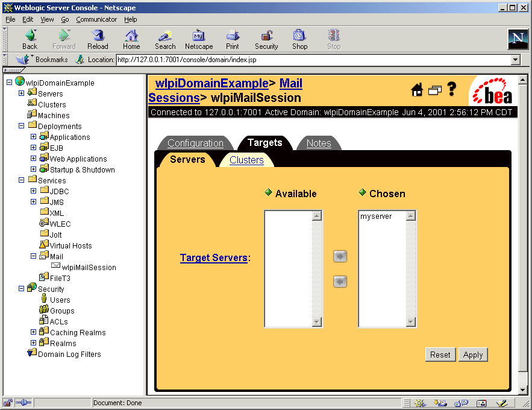Viewport: 532px width, 410px height.
Task: Click the Stop toolbar icon
Action: tap(334, 39)
